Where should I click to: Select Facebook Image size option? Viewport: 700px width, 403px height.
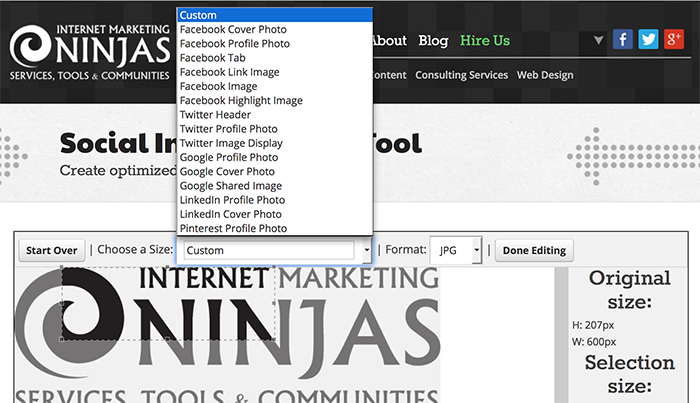275,87
